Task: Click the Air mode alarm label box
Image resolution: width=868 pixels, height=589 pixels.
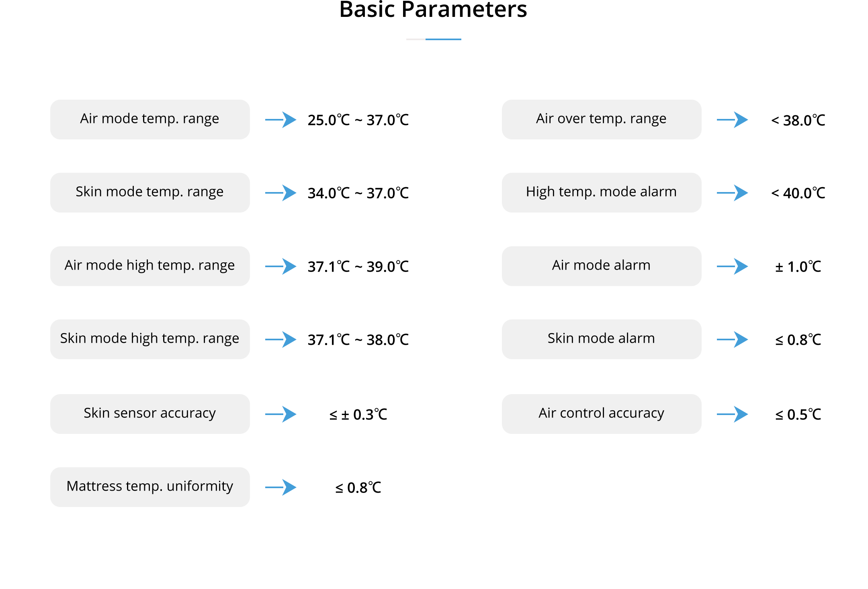Action: coord(602,266)
